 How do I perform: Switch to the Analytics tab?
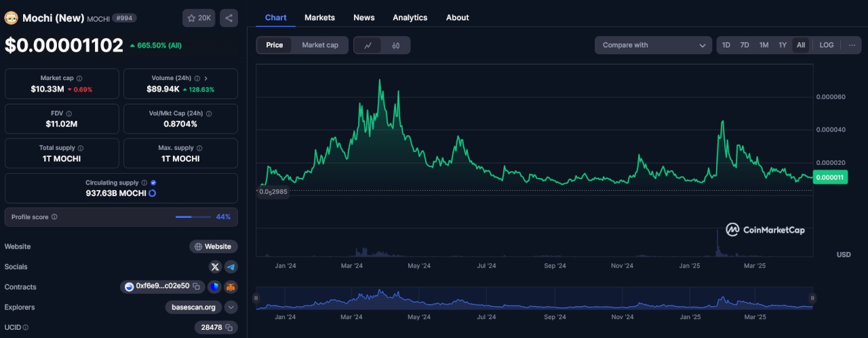point(410,18)
